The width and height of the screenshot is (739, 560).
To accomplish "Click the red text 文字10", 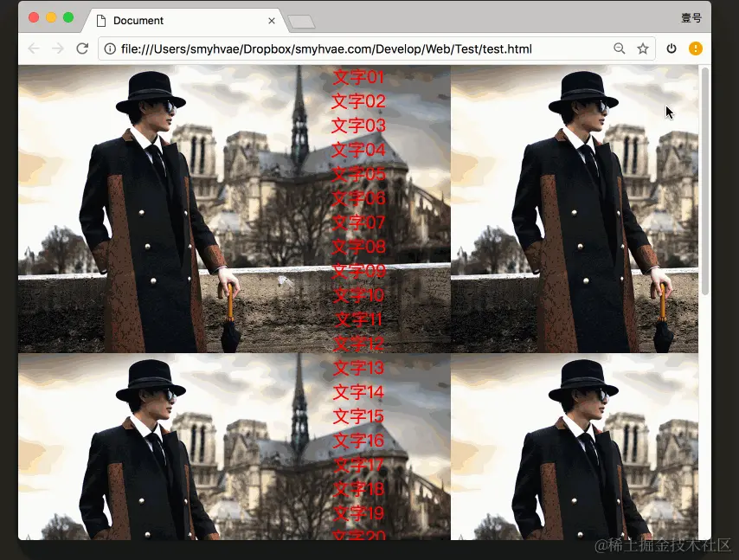I will tap(358, 295).
